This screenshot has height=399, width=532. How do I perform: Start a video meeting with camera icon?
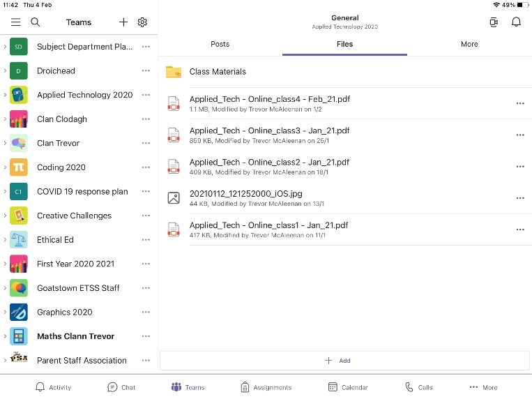click(494, 22)
